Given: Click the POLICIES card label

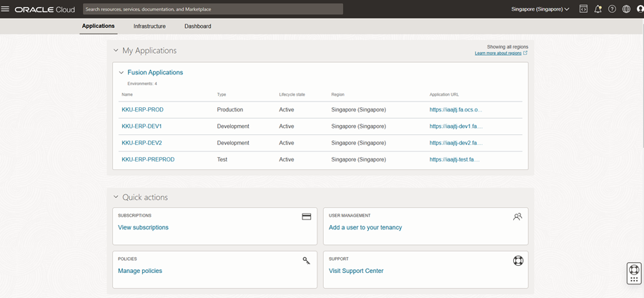Looking at the screenshot, I should [x=127, y=259].
